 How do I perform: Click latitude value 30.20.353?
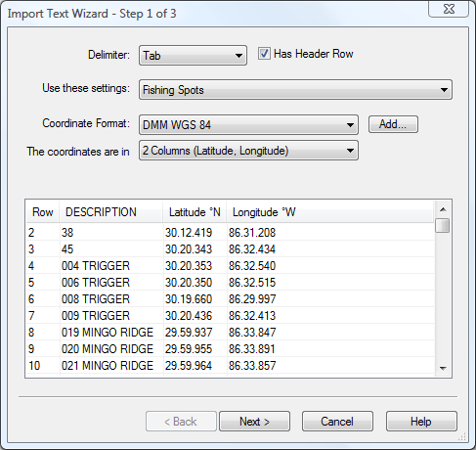tap(189, 266)
